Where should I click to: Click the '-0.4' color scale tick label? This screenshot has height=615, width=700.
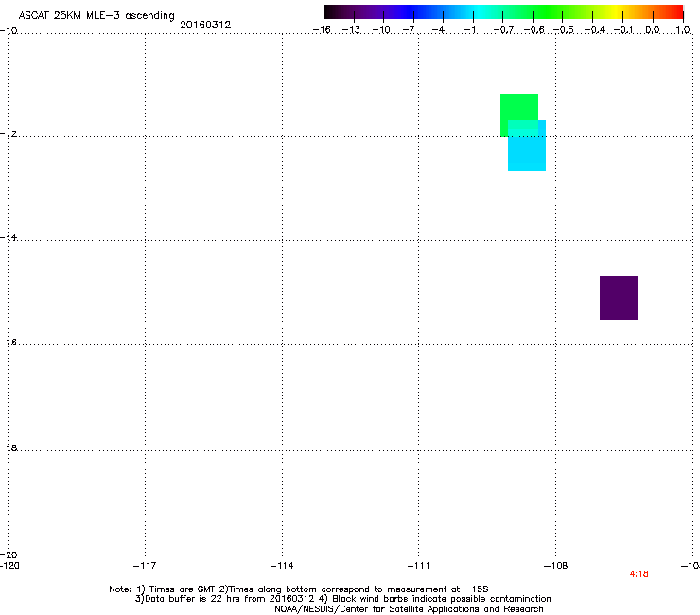(595, 30)
